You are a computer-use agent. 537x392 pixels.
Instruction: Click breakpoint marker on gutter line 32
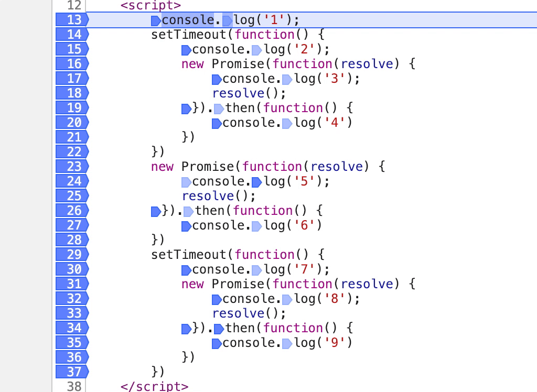[72, 299]
